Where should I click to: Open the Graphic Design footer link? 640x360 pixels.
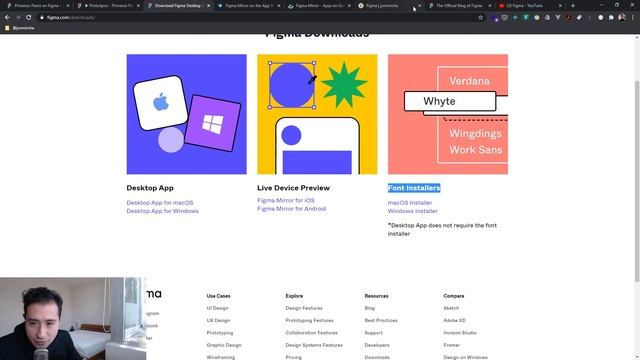[x=224, y=345]
